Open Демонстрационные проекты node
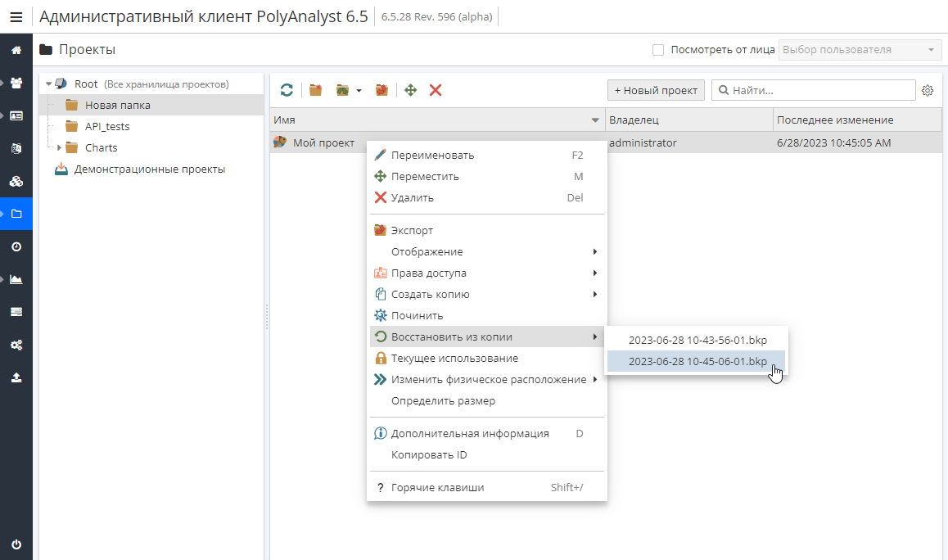 [149, 169]
